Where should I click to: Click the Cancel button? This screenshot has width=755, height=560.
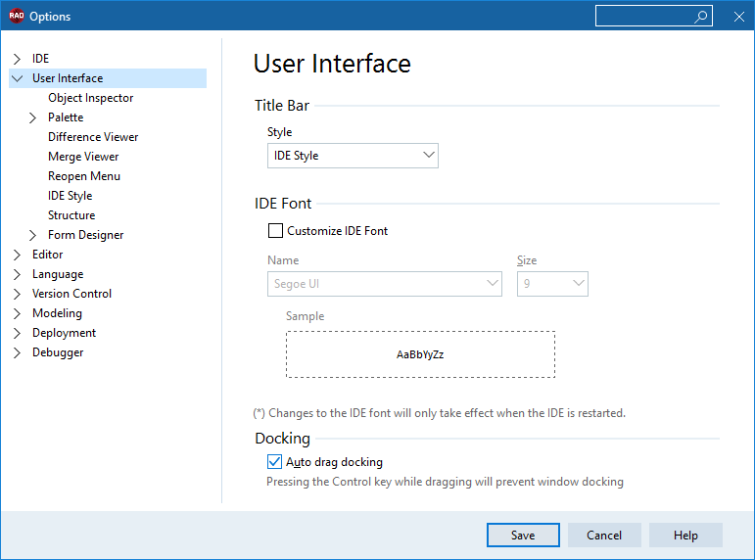pos(604,535)
